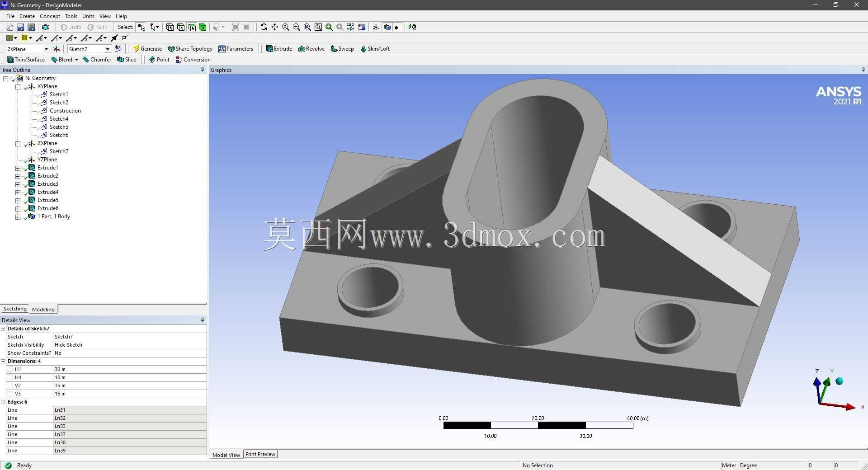Toggle the Tree Outline pin
Viewport: 868px width, 470px height.
tap(202, 70)
